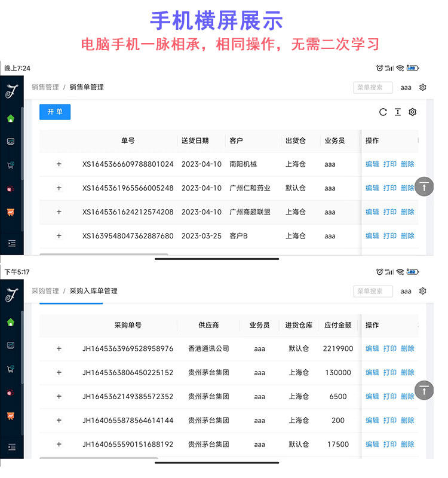Click 销售单管理 breadcrumb
This screenshot has height=478, width=448.
[x=87, y=87]
